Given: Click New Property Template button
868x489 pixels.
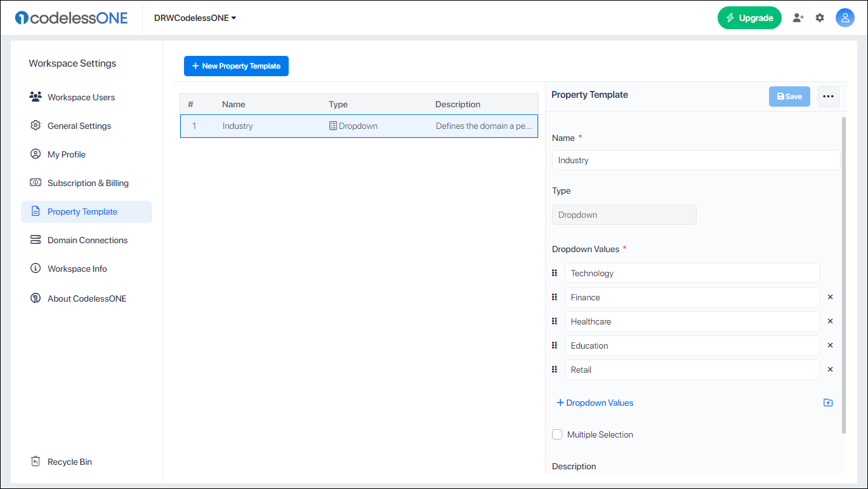Looking at the screenshot, I should click(x=236, y=66).
